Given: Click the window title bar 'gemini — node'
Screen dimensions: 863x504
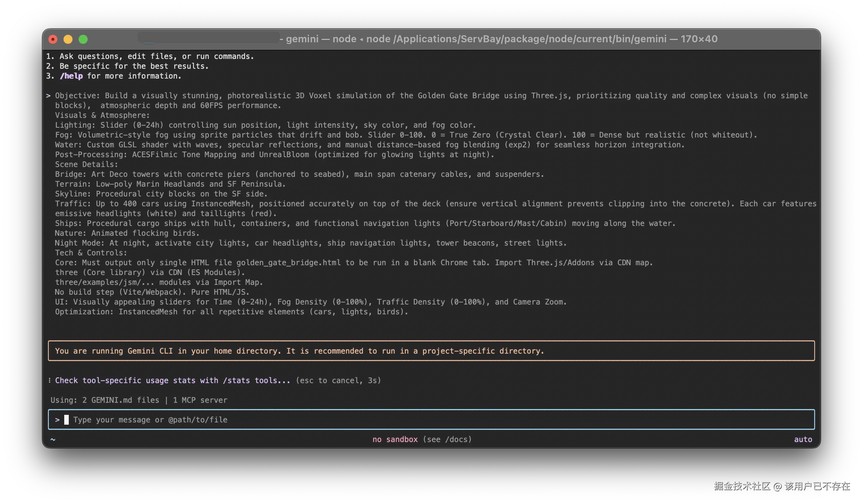Looking at the screenshot, I should point(321,39).
